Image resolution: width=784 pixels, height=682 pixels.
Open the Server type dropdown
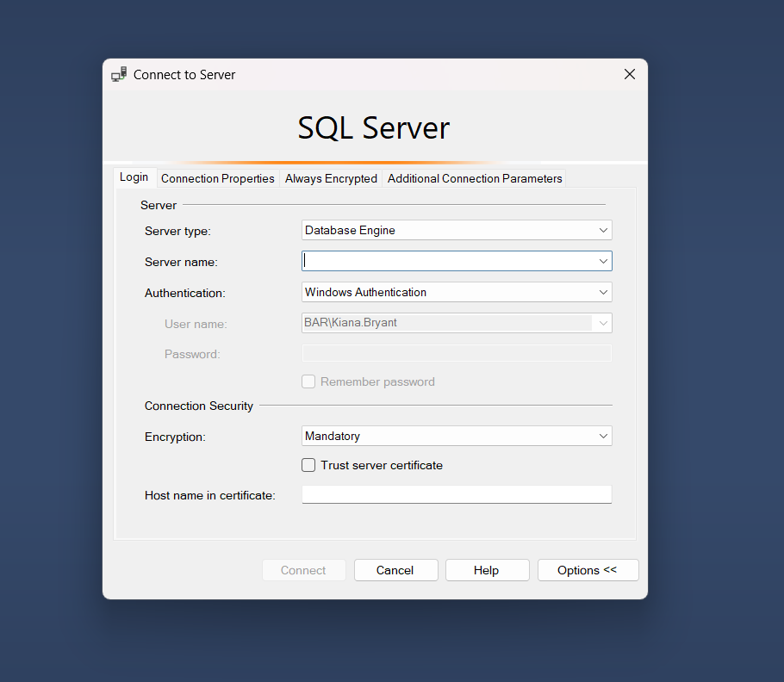(457, 230)
